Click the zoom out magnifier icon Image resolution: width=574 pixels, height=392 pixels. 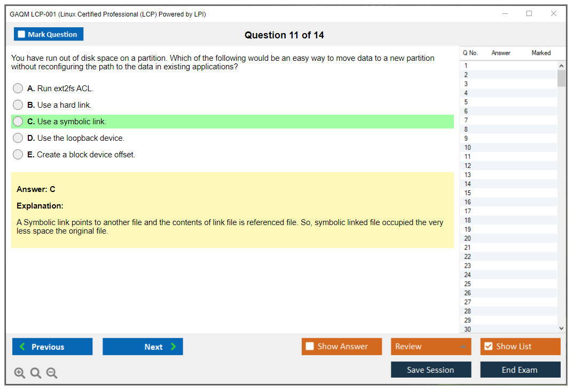[52, 373]
